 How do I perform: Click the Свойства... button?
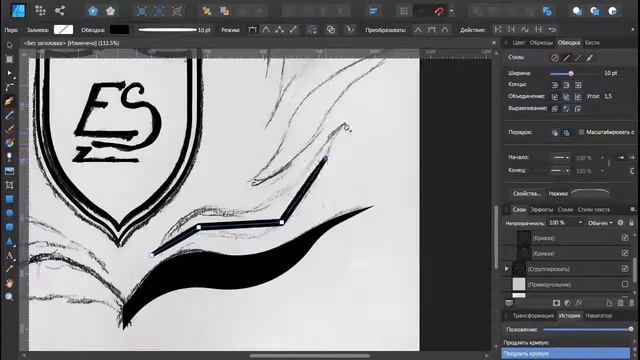coord(527,193)
